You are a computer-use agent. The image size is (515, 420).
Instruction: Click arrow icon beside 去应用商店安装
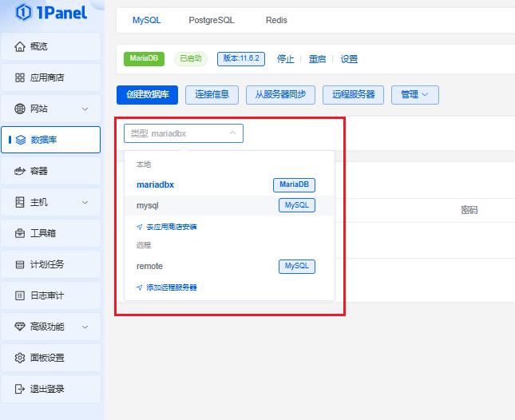(x=140, y=227)
